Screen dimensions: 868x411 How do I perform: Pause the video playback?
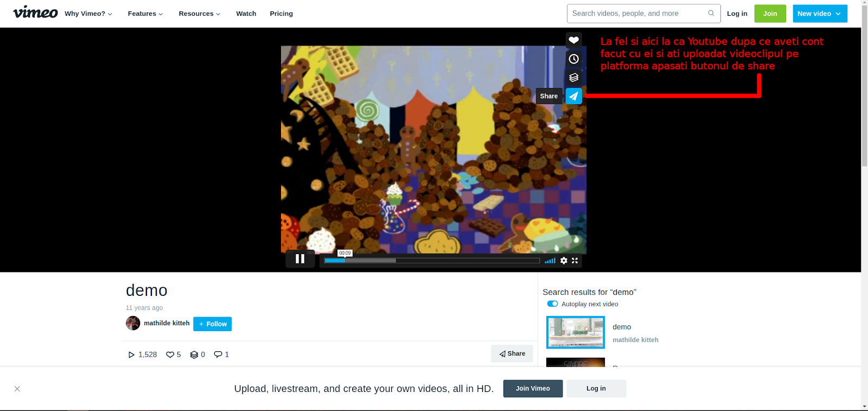click(300, 259)
